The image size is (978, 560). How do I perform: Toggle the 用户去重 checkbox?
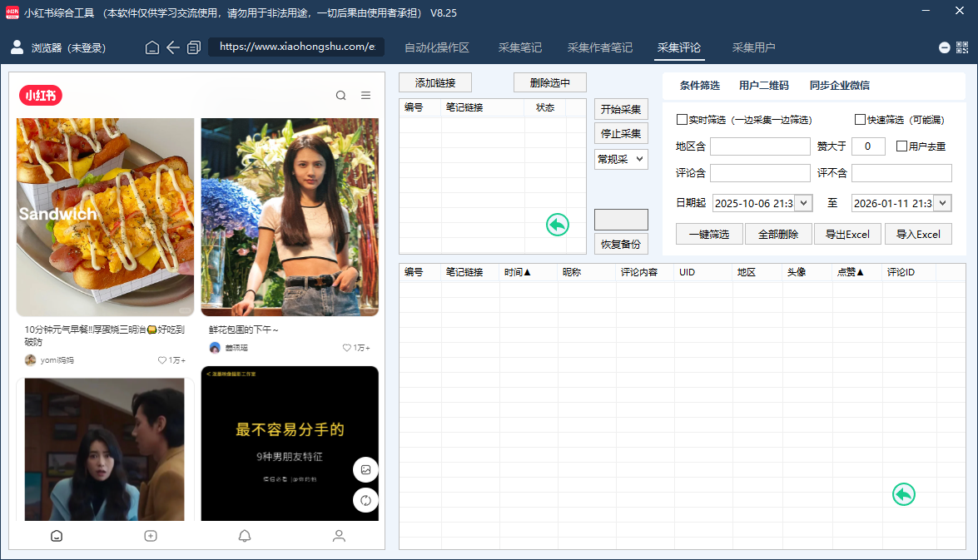coord(901,146)
